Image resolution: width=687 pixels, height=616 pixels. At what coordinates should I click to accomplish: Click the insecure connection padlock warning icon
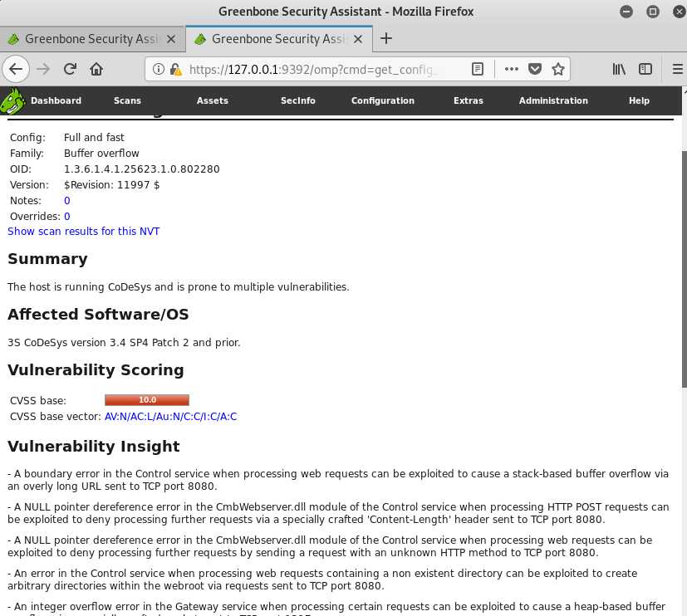pyautogui.click(x=175, y=69)
